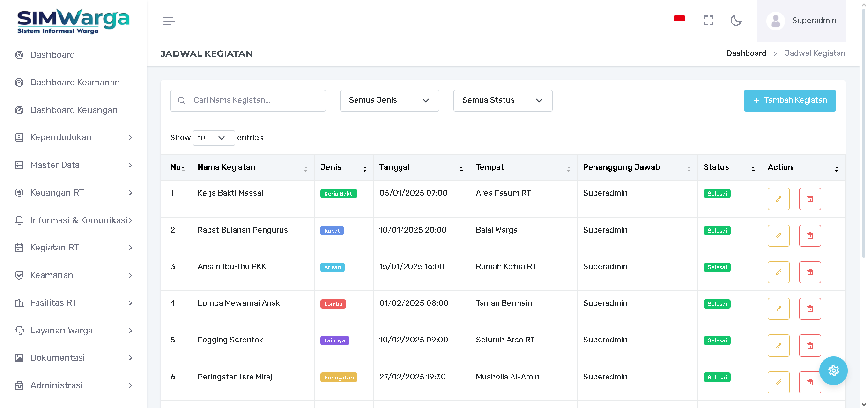Click the Dashboard breadcrumb link
Image resolution: width=868 pixels, height=408 pixels.
pos(746,53)
